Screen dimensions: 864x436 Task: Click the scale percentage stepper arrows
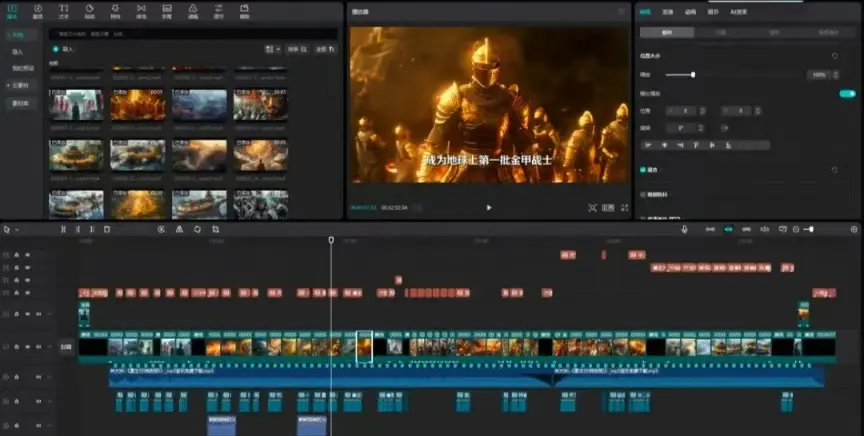[836, 74]
